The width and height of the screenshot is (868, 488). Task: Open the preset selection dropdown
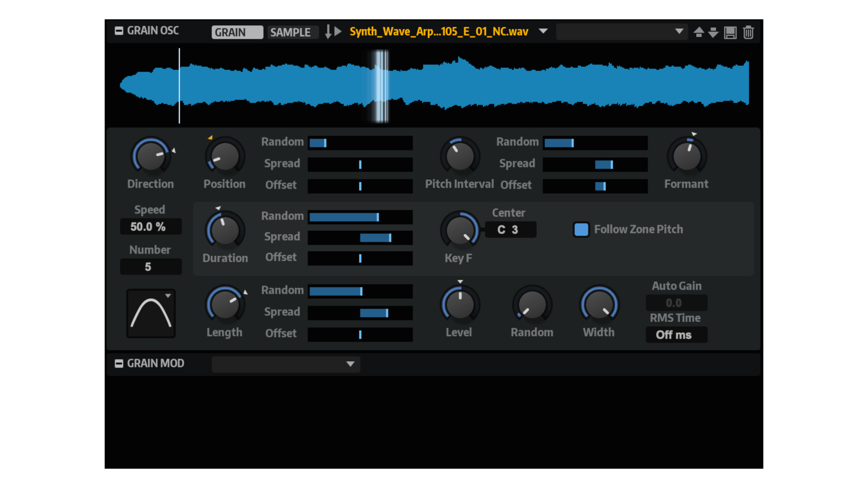[x=621, y=32]
